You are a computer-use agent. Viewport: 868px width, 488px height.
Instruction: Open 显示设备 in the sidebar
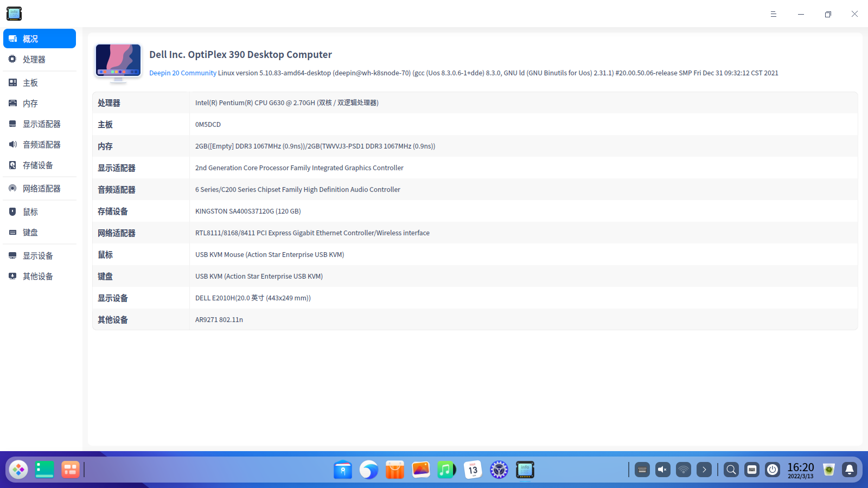click(40, 255)
